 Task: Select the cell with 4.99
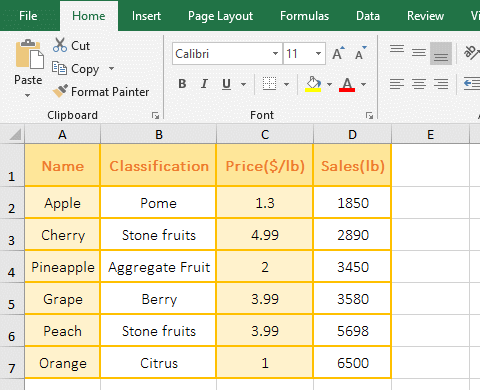coord(265,235)
